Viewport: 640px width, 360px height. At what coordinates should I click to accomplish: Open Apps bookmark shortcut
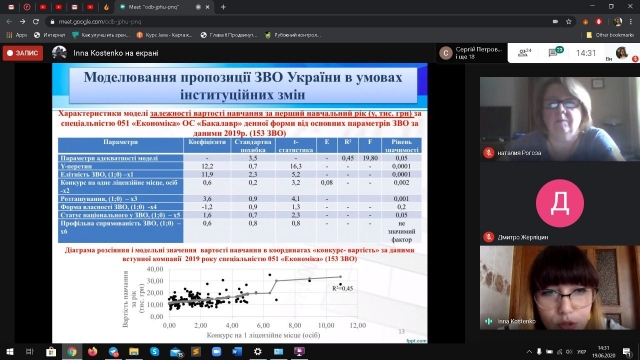click(17, 35)
